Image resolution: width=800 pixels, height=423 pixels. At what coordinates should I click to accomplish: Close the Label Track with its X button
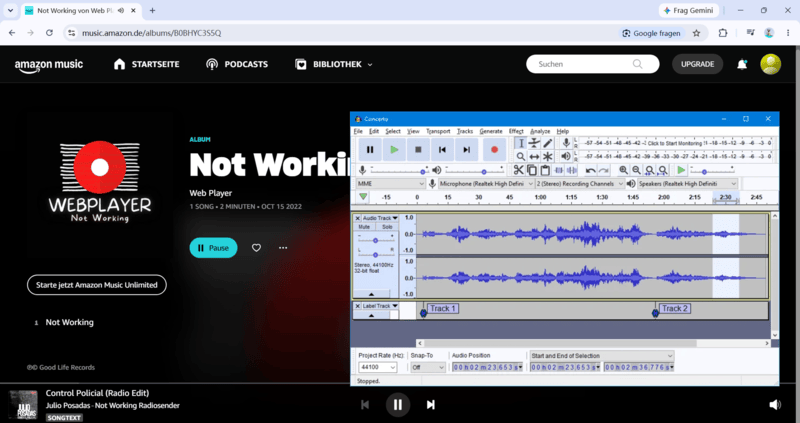(x=358, y=306)
